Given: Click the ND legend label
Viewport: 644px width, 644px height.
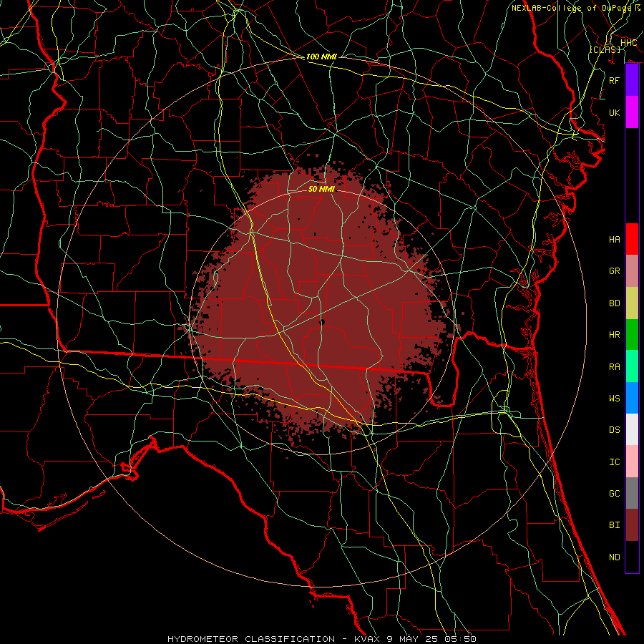Looking at the screenshot, I should tap(614, 557).
